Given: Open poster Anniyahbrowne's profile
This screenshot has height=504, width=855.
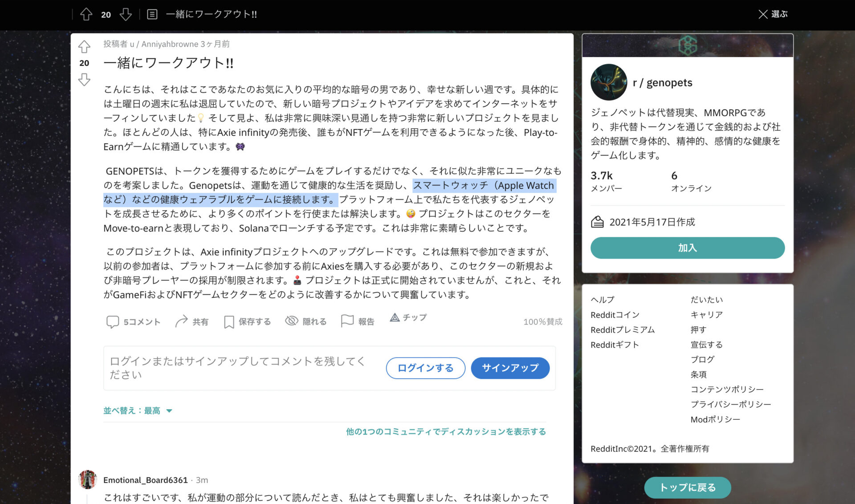Looking at the screenshot, I should coord(164,44).
